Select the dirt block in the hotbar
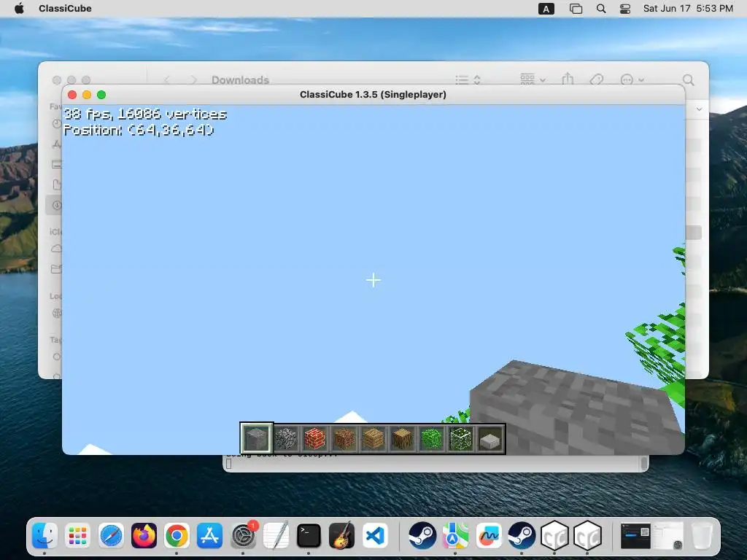747x560 pixels. (x=344, y=438)
